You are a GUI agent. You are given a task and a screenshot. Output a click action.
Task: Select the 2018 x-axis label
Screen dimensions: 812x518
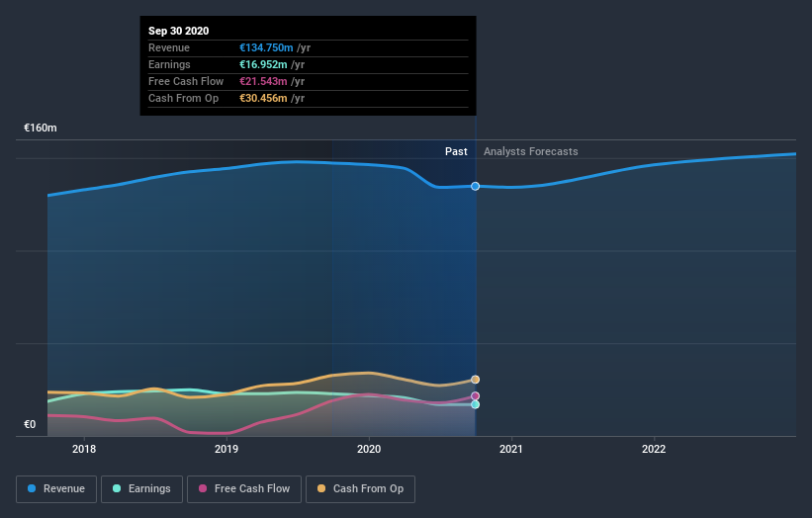click(x=84, y=449)
